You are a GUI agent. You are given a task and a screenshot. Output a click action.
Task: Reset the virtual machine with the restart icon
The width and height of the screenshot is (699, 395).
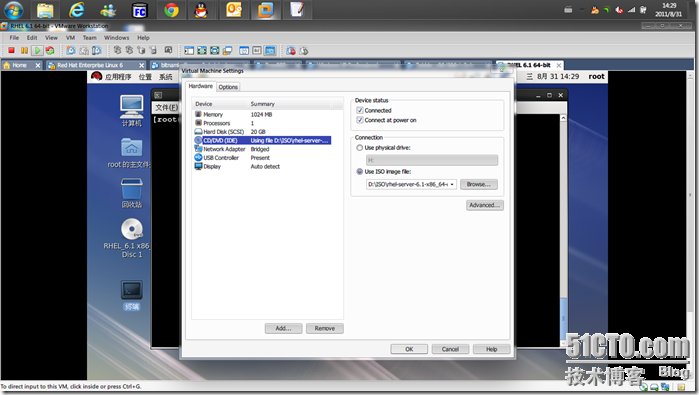50,50
